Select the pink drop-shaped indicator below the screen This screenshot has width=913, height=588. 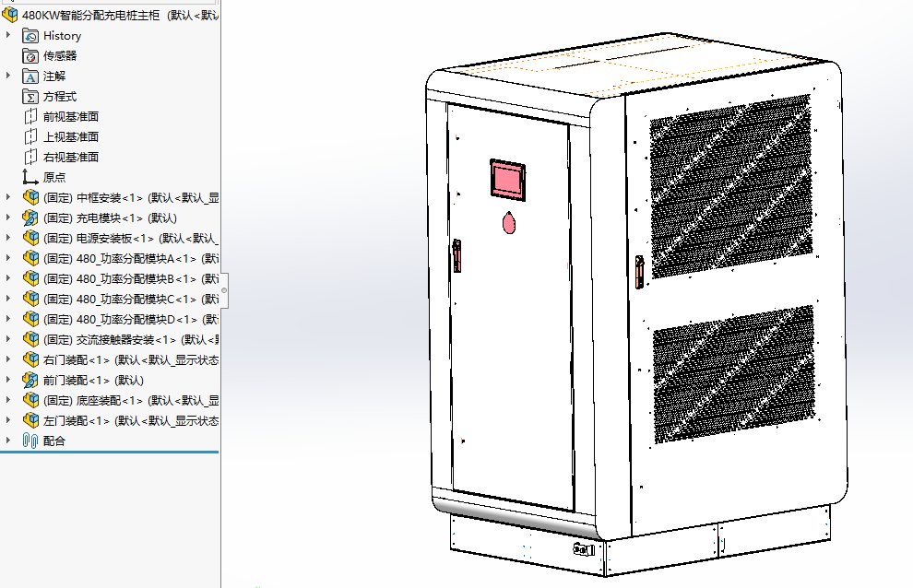[x=509, y=222]
